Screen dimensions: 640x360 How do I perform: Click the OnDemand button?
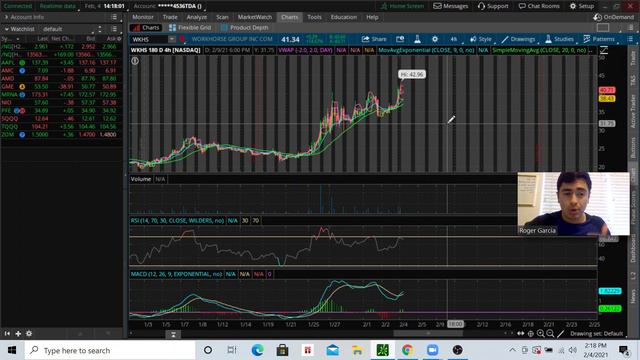coord(613,17)
